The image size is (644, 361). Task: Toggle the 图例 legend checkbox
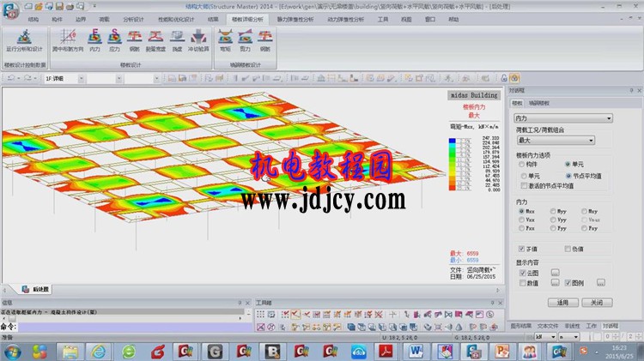(x=568, y=283)
